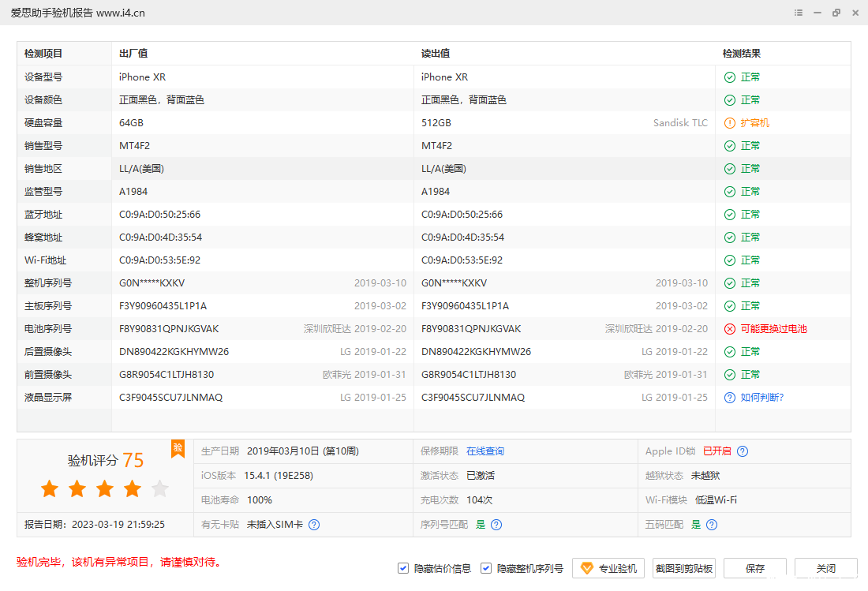Click the 检测项目 column header
The width and height of the screenshot is (868, 591).
coord(43,54)
